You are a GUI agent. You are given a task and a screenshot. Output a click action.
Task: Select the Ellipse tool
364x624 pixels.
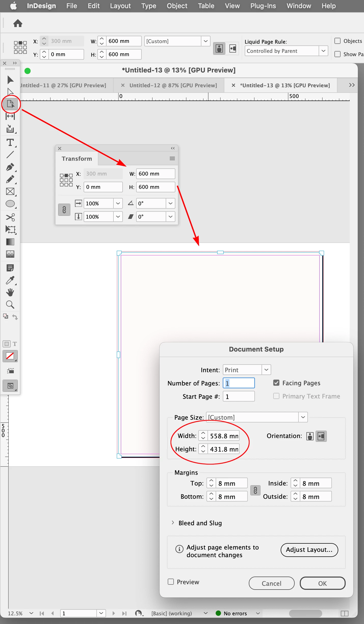click(x=10, y=204)
